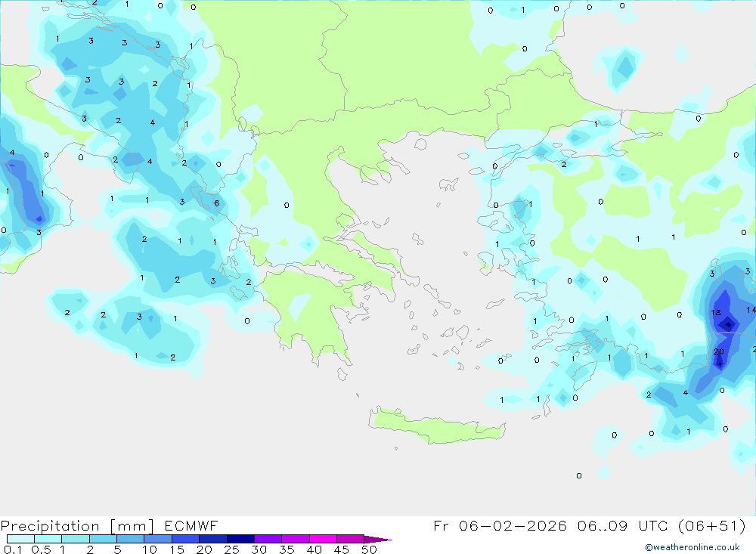This screenshot has width=756, height=554.
Task: Click the date 'Fr 06-02-2026'
Action: pyautogui.click(x=500, y=526)
